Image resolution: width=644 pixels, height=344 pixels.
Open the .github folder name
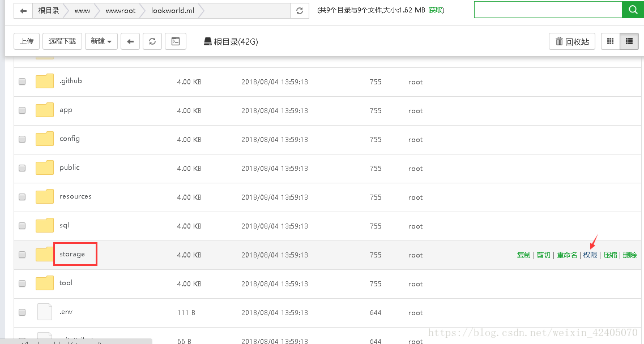(x=71, y=81)
